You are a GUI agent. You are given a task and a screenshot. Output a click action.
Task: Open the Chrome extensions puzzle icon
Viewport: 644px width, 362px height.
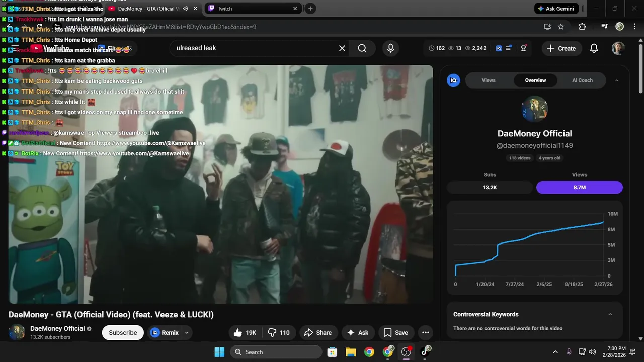pyautogui.click(x=582, y=27)
